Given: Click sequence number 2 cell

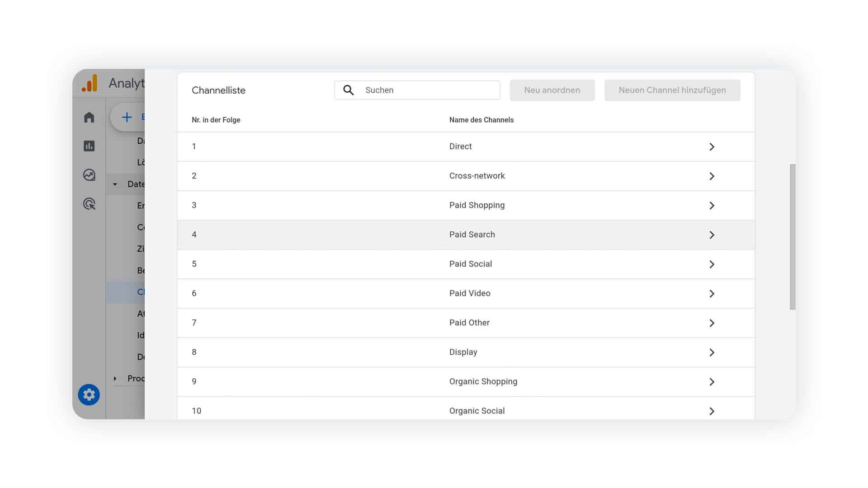Looking at the screenshot, I should [x=194, y=176].
